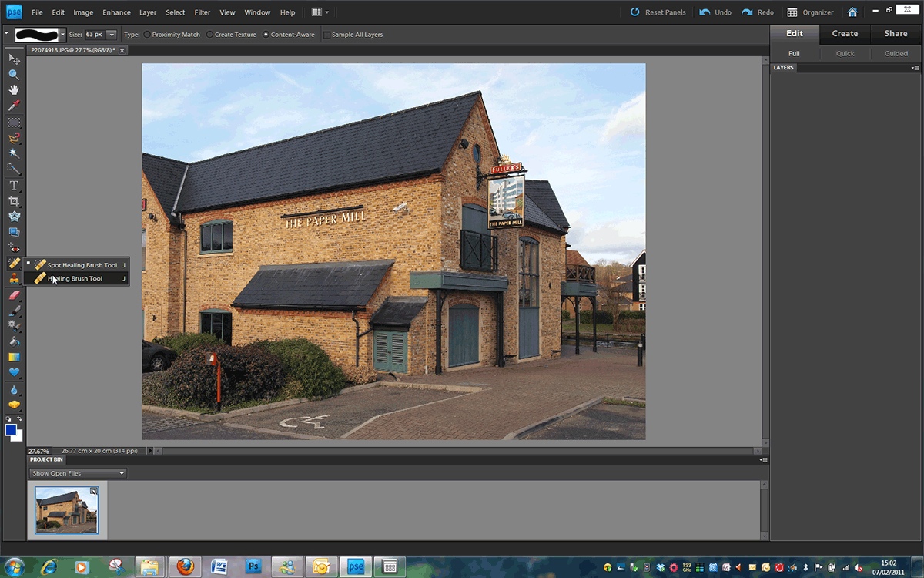Click the foreground blue color swatch
The width and height of the screenshot is (924, 578).
11,430
